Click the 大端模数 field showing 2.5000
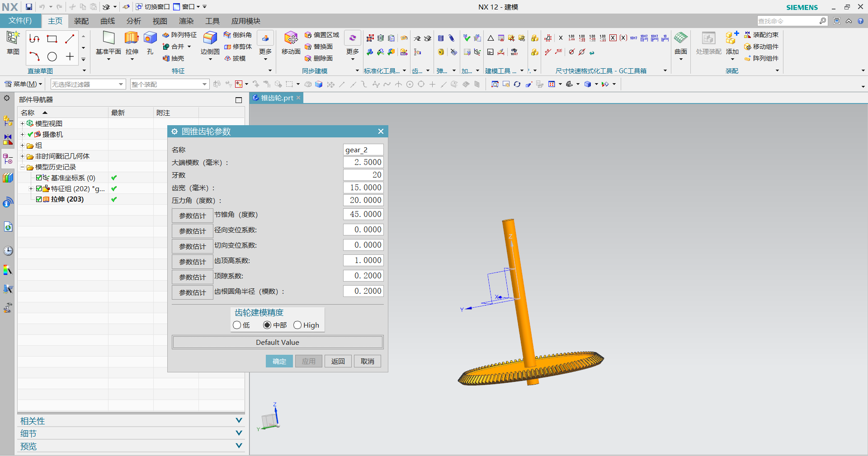This screenshot has width=868, height=456. 363,162
